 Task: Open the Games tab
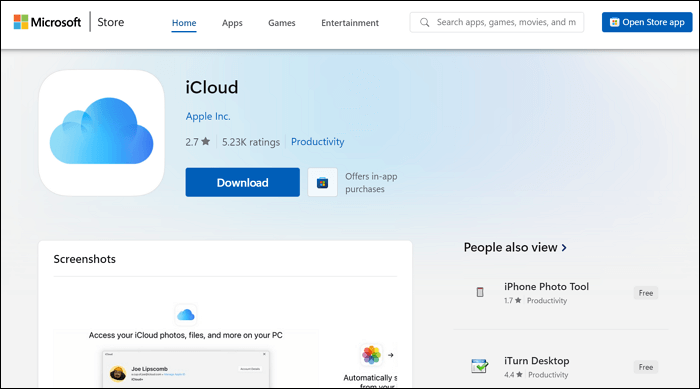click(282, 23)
